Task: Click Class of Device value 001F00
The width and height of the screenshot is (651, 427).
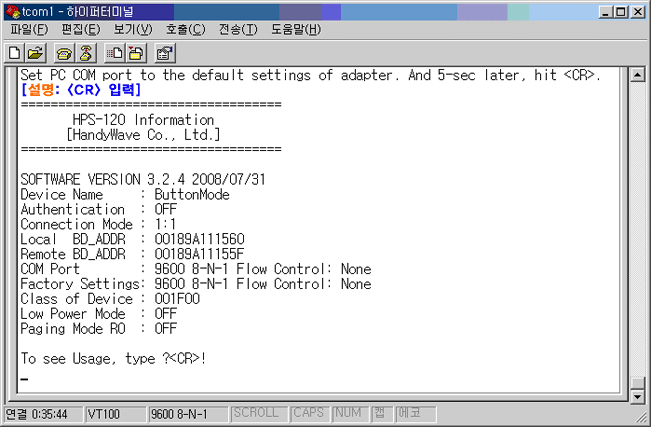Action: 177,299
